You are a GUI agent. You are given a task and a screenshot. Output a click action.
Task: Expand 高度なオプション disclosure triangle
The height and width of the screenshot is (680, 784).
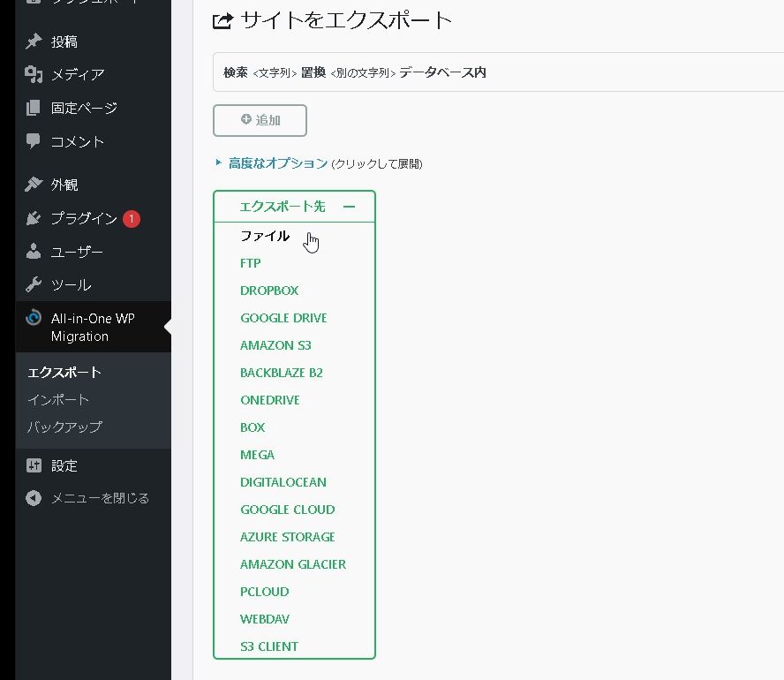point(219,163)
